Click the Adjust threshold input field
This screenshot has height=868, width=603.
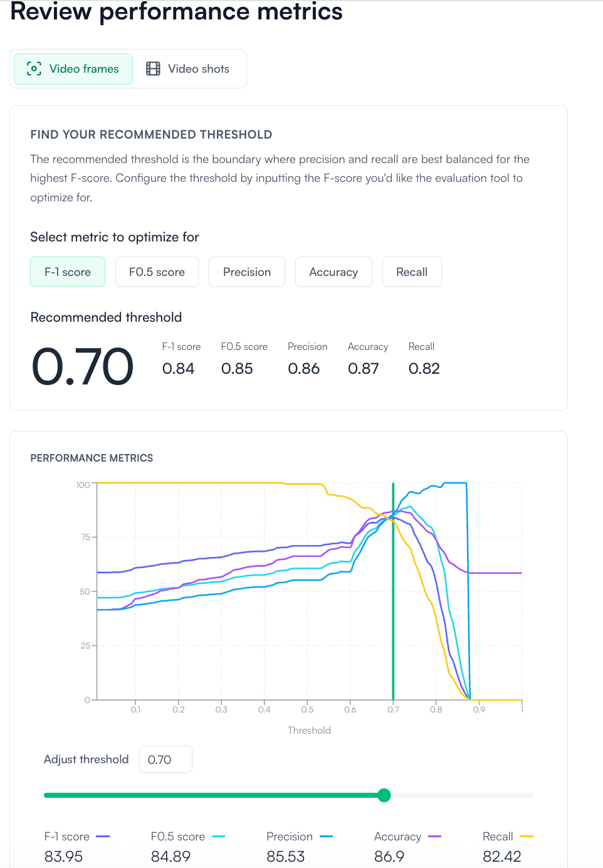[165, 760]
